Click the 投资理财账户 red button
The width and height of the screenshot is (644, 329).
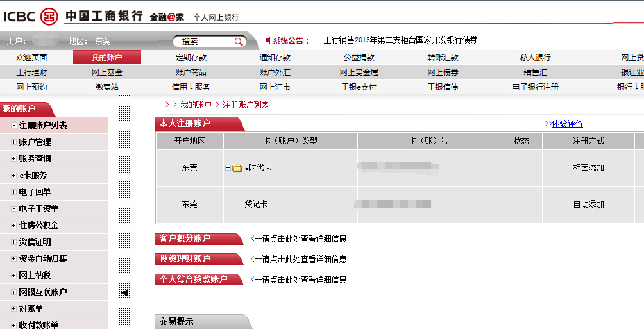pyautogui.click(x=199, y=259)
